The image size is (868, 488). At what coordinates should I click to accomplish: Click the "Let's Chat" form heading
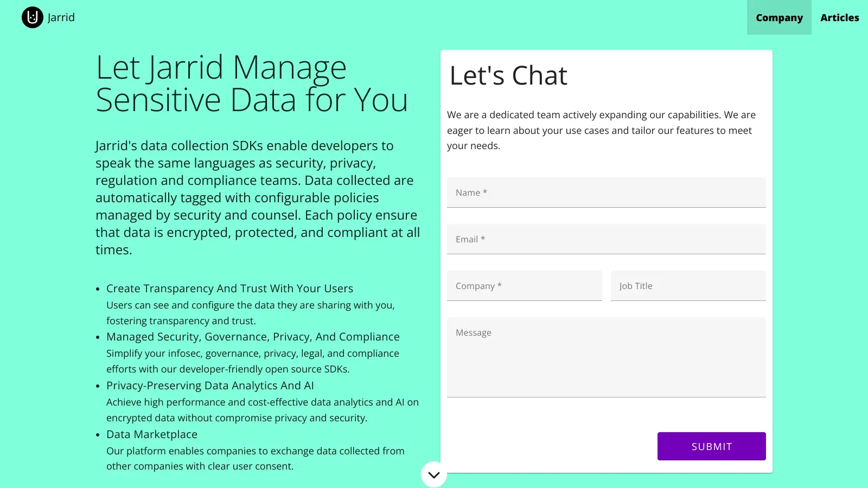(508, 75)
